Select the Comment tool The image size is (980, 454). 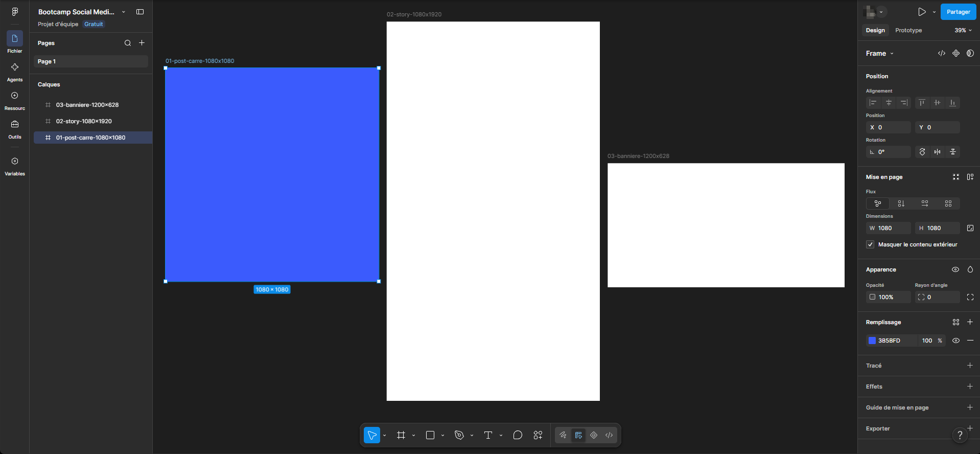click(518, 435)
